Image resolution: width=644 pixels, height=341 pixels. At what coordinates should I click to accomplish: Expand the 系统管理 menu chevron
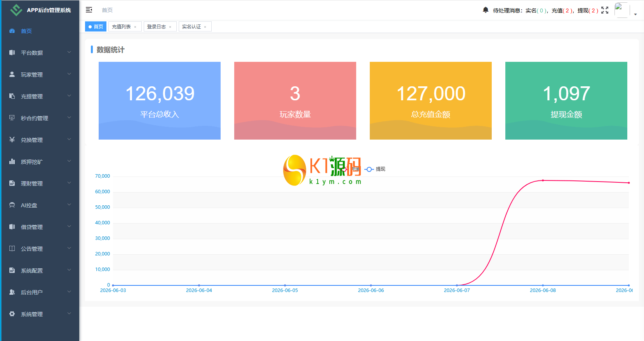pyautogui.click(x=69, y=313)
